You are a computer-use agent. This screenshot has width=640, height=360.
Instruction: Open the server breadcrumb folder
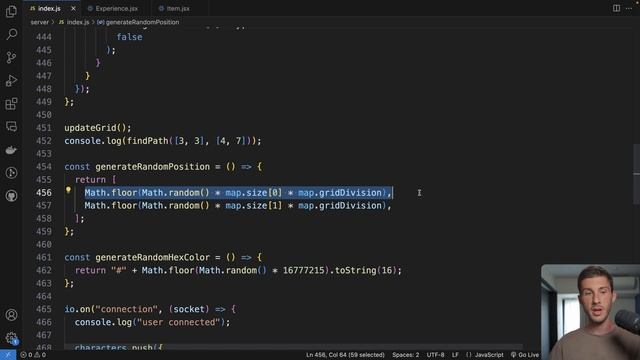tap(40, 22)
